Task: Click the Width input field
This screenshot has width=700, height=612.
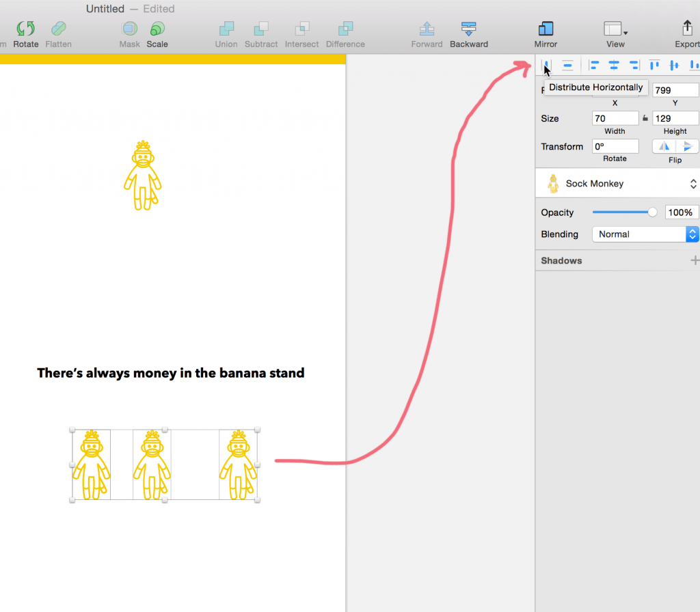Action: [615, 118]
